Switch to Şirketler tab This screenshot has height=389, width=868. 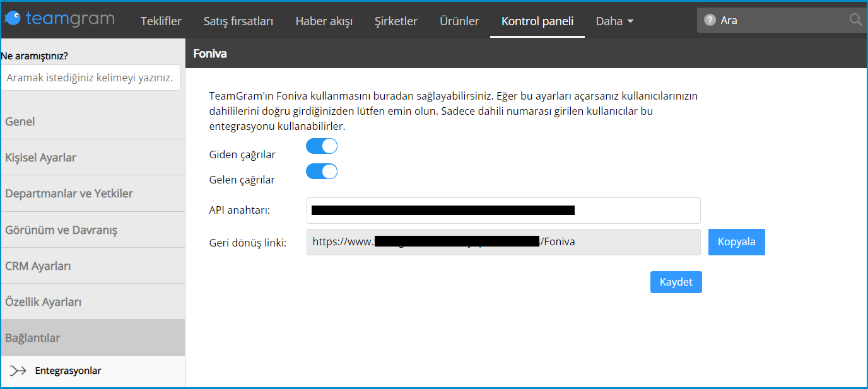[396, 21]
